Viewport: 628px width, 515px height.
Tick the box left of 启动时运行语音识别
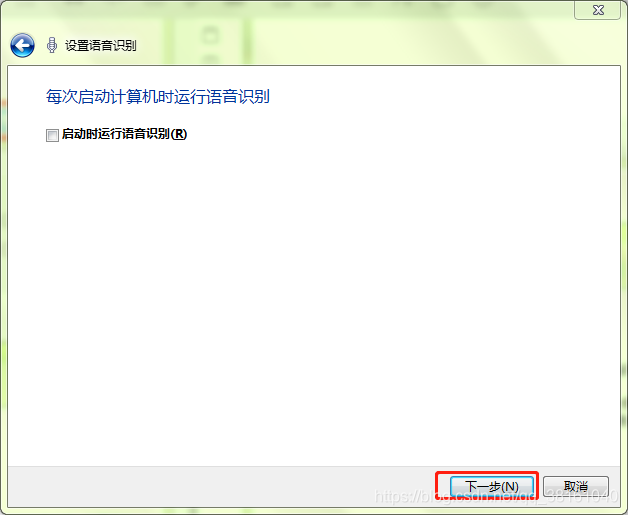tap(52, 135)
